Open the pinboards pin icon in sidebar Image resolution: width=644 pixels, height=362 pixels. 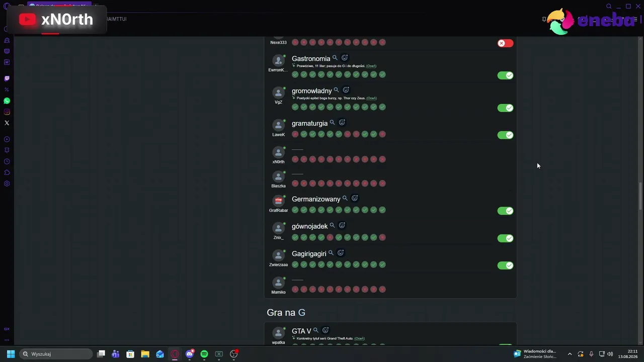(x=7, y=150)
